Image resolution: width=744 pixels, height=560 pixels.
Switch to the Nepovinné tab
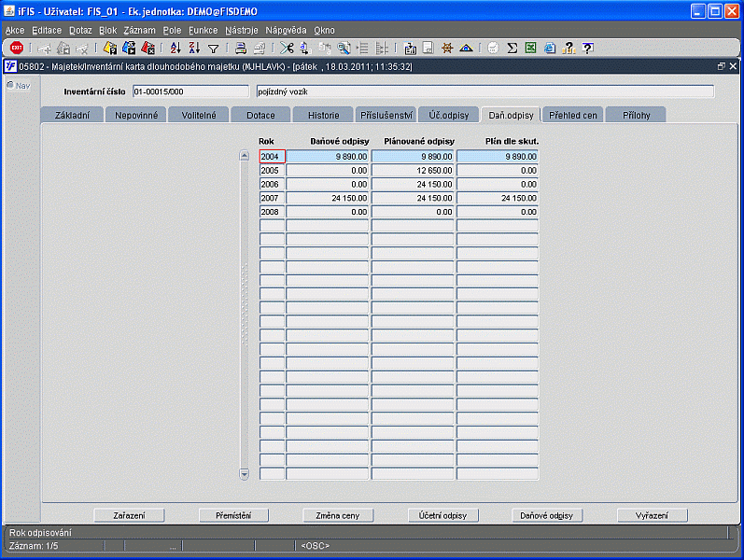tap(136, 115)
